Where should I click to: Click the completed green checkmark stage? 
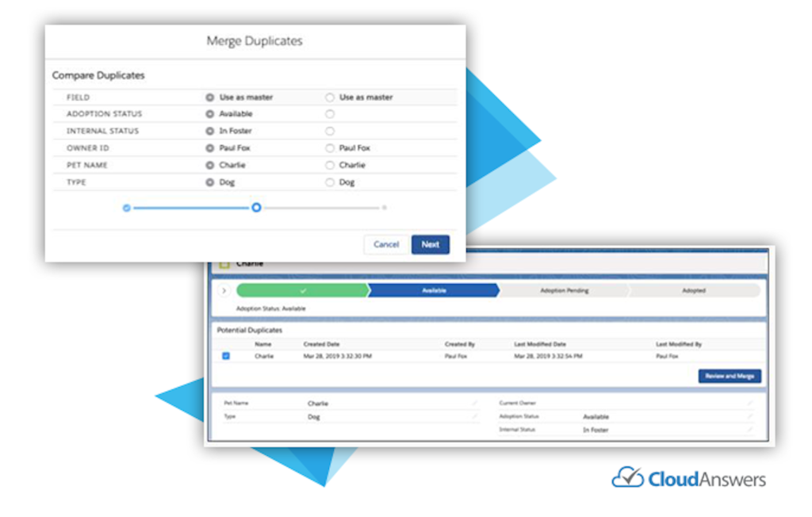coord(303,291)
